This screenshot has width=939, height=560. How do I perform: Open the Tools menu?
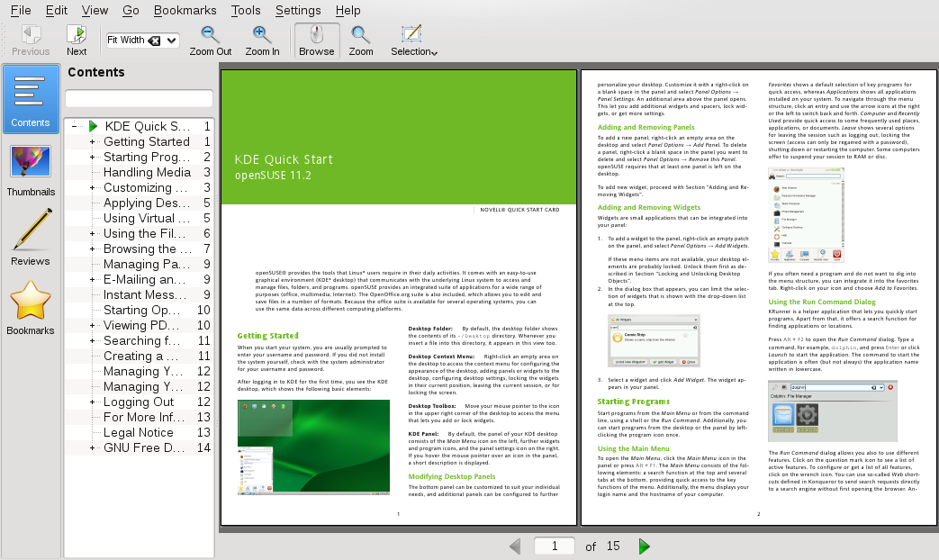(246, 10)
